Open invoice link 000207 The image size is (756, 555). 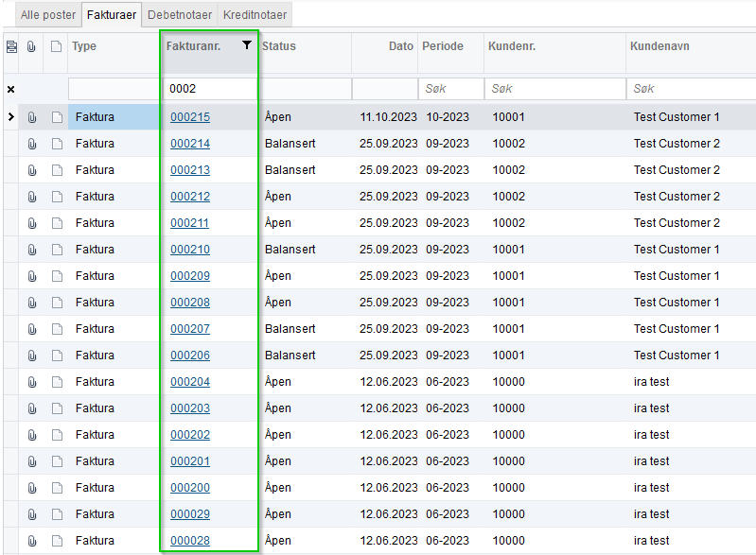click(190, 329)
